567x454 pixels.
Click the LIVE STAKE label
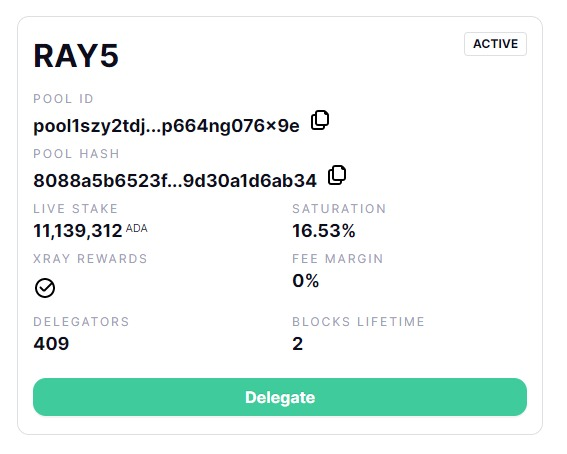[x=76, y=209]
